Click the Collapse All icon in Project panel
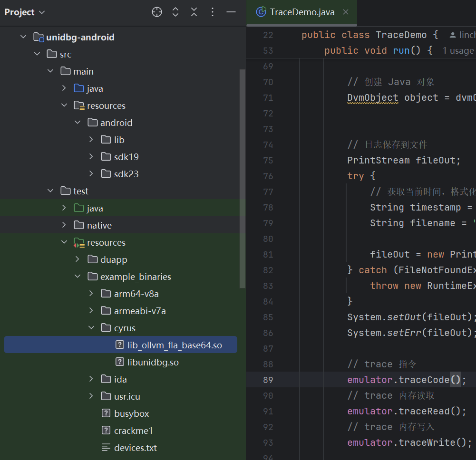 click(x=194, y=12)
